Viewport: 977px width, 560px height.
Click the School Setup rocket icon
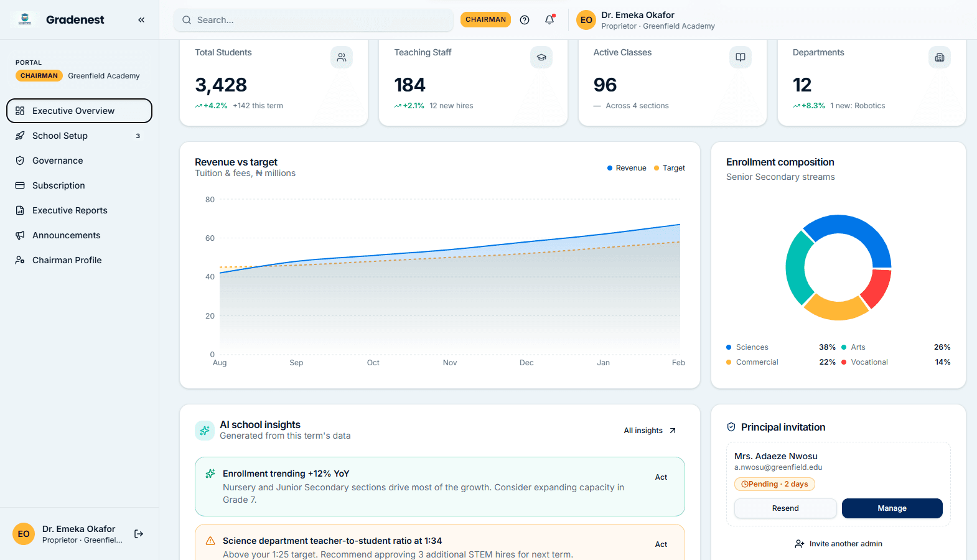[20, 136]
